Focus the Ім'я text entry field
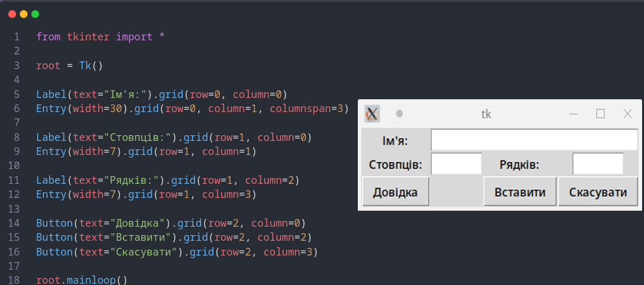Viewport: 644px width, 285px height. (534, 140)
